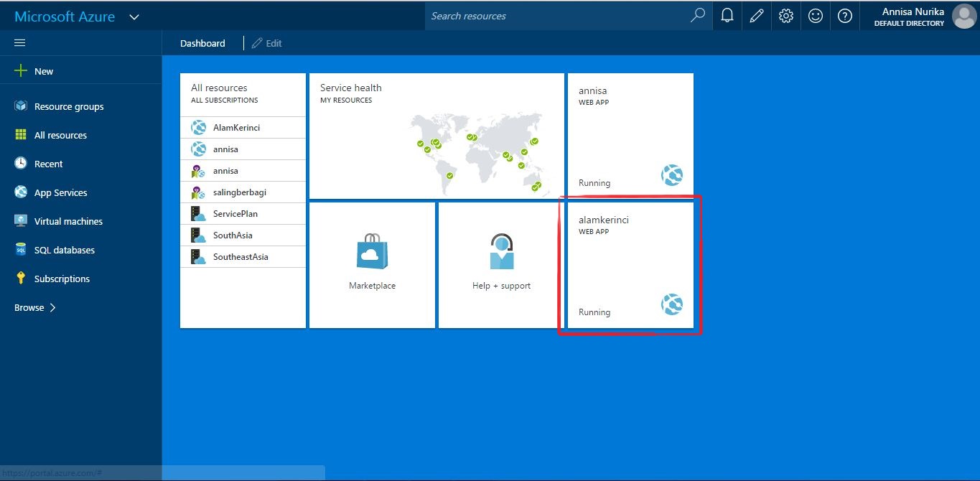Click the search magnifier icon
Image resolution: width=980 pixels, height=481 pixels.
(x=697, y=16)
